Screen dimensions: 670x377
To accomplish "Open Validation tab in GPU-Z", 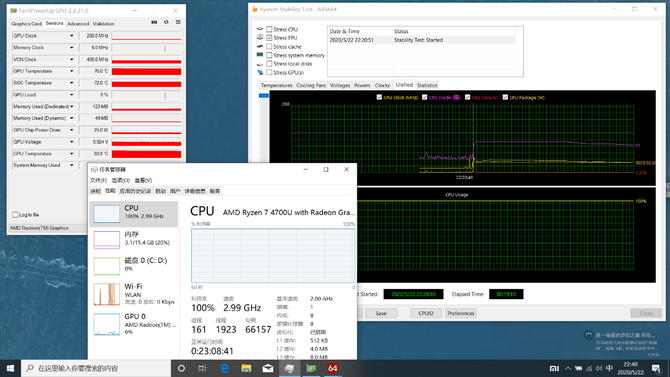I will coord(103,24).
